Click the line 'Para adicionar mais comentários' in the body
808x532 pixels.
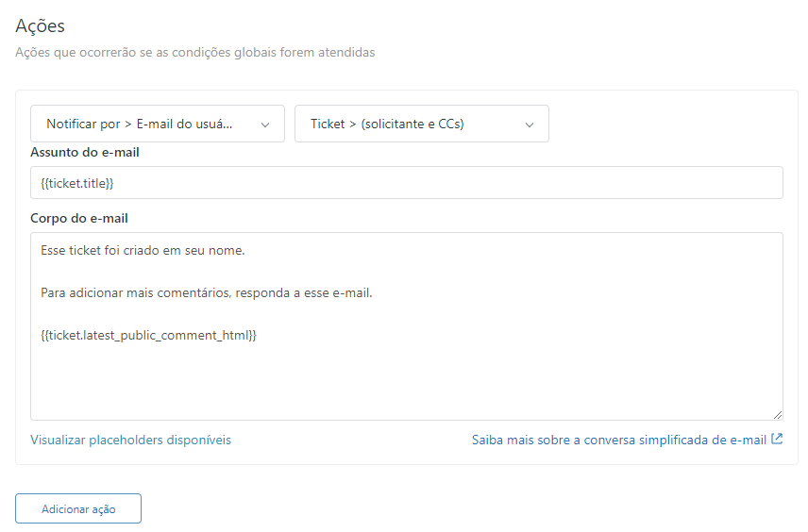(x=207, y=293)
